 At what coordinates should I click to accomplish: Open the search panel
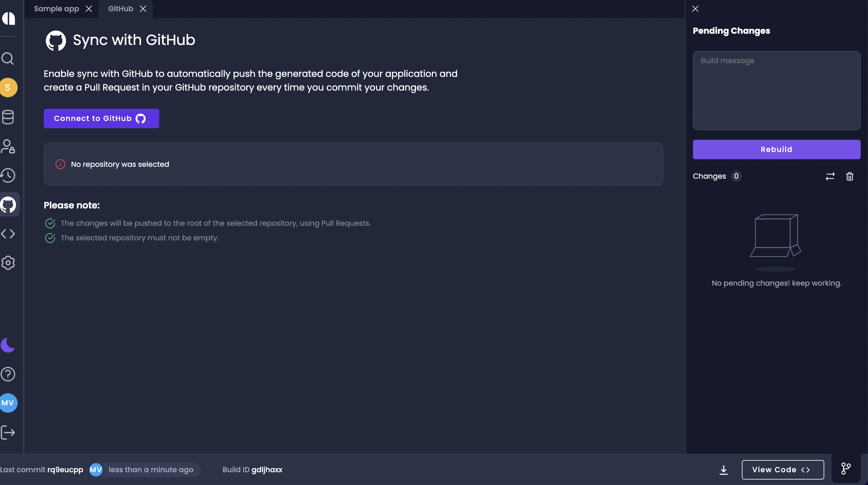[x=8, y=58]
